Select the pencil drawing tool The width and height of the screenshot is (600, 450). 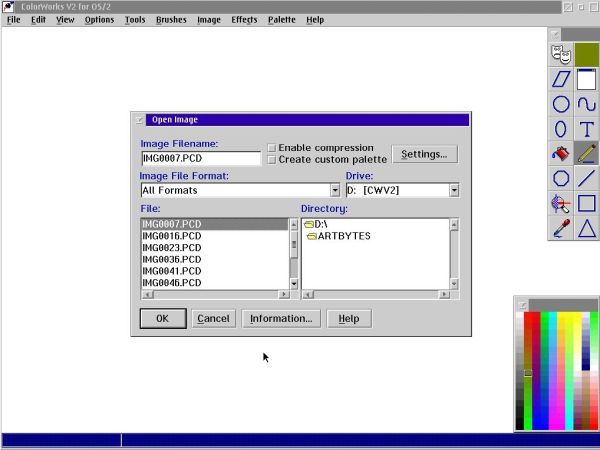586,154
